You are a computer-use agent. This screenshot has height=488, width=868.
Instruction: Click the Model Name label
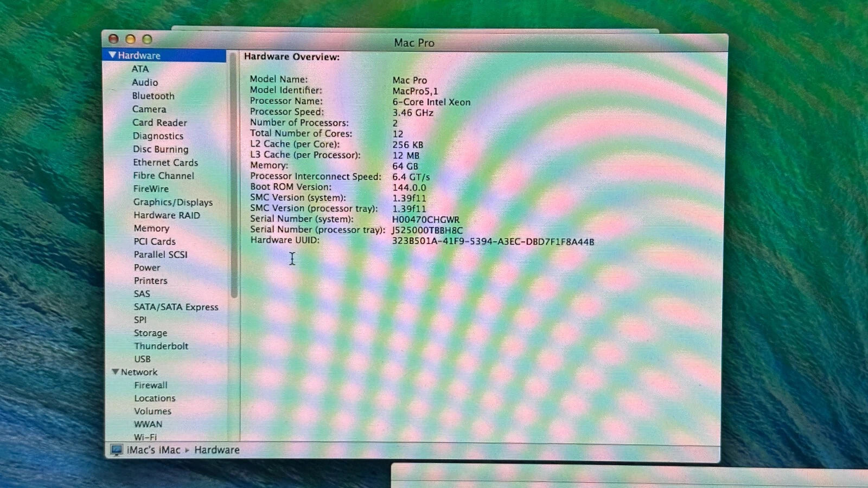278,79
